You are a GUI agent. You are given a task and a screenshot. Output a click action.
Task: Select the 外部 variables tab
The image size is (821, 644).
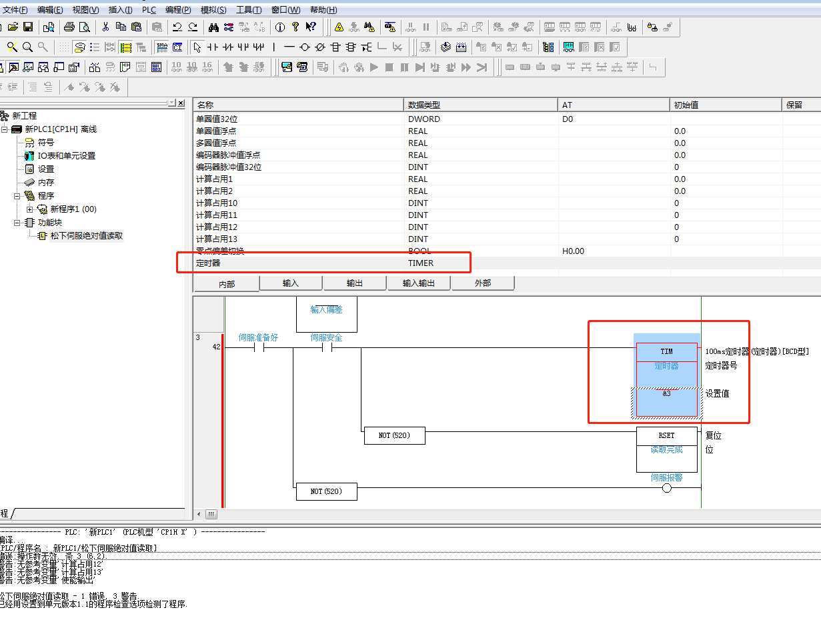pyautogui.click(x=483, y=283)
